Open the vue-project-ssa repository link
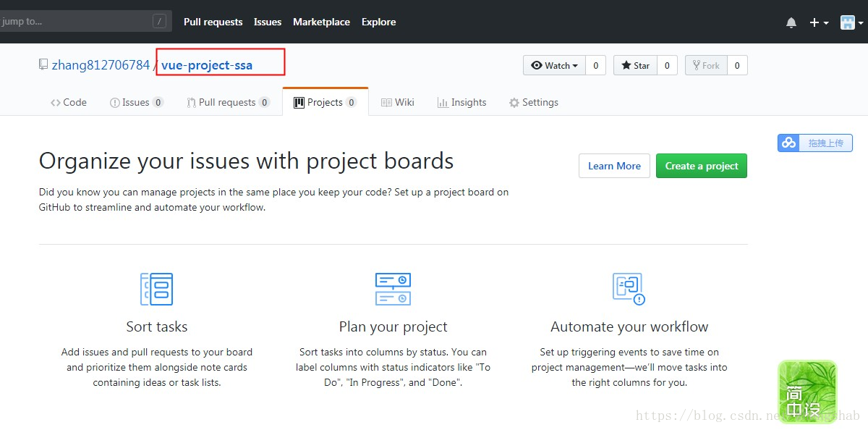Viewport: 868px width, 430px height. coord(207,65)
